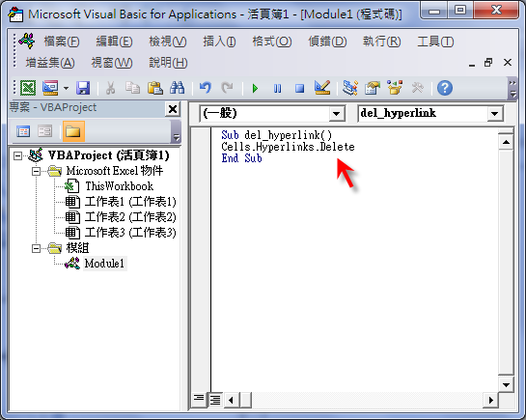Click the Paste clipboard icon

coord(155,88)
